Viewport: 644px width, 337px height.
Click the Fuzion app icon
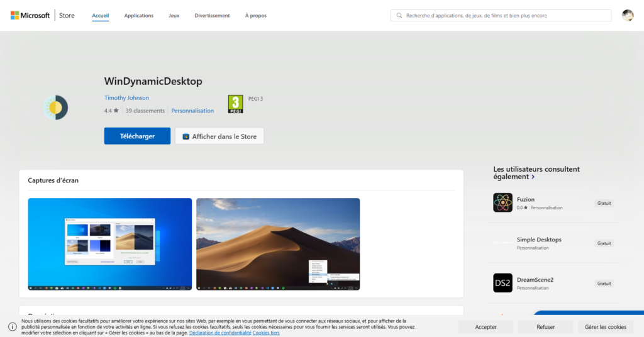coord(502,202)
